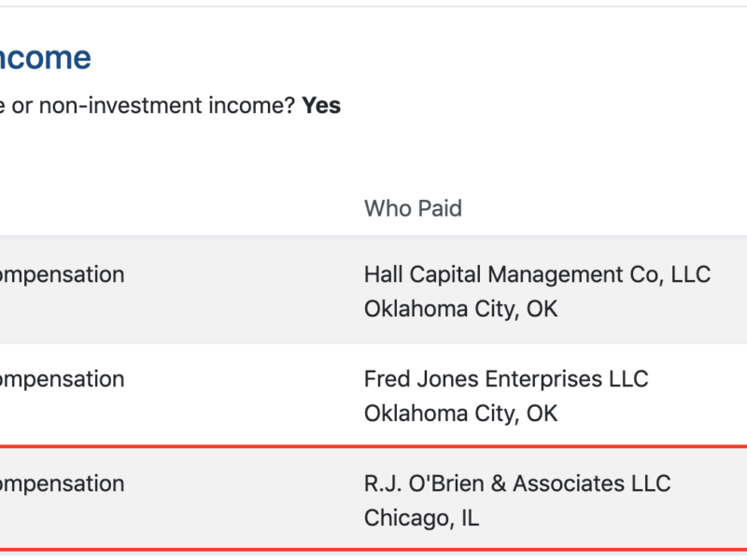This screenshot has width=747, height=560.
Task: Click Oklahoma City, OK under Hall Capital
Action: click(x=460, y=308)
